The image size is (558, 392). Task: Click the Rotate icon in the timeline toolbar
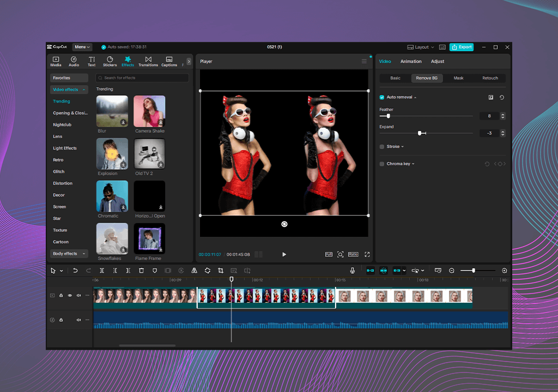pyautogui.click(x=208, y=271)
